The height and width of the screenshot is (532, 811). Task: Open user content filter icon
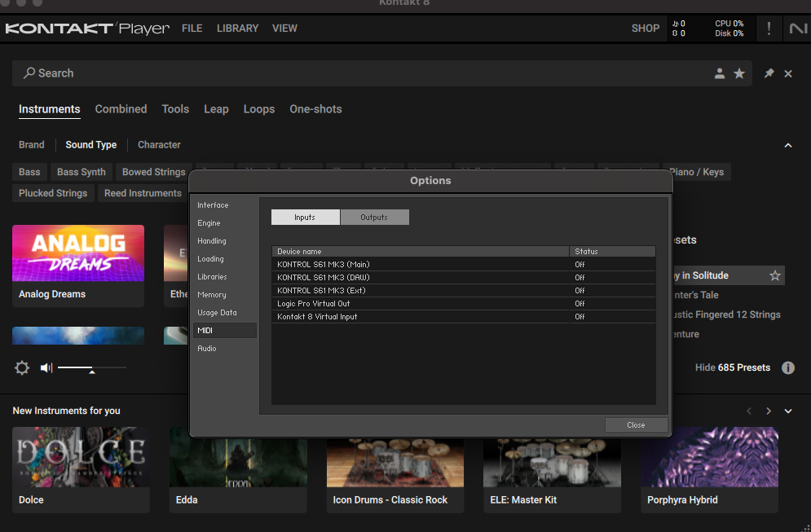point(720,73)
